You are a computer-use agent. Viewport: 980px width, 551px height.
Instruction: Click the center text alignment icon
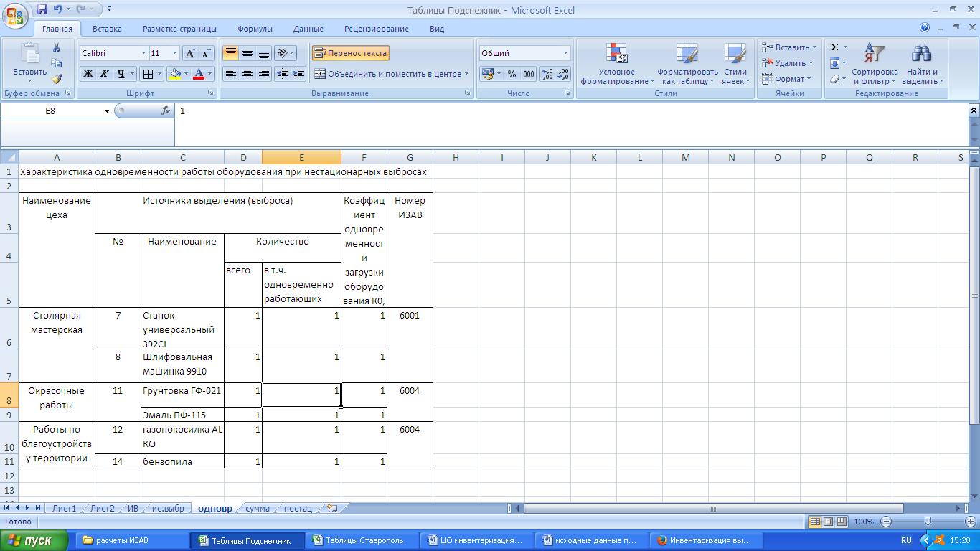[x=248, y=74]
